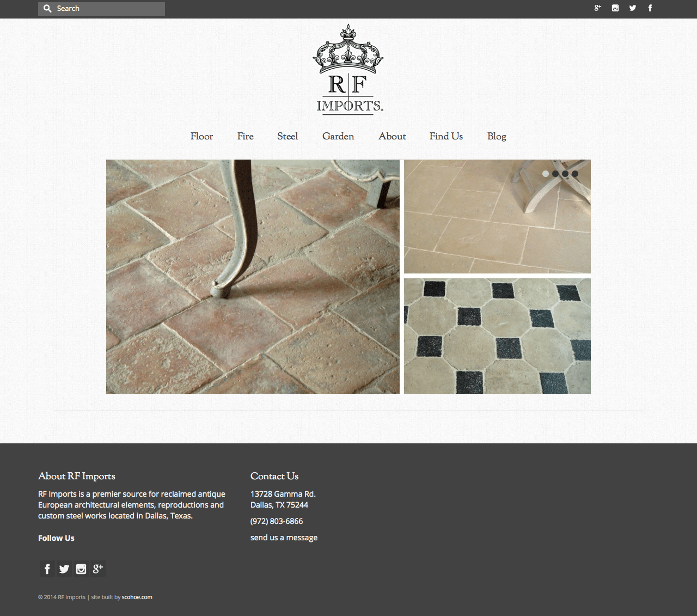Open the Instagram icon in the top bar
Viewport: 697px width, 616px height.
[615, 8]
